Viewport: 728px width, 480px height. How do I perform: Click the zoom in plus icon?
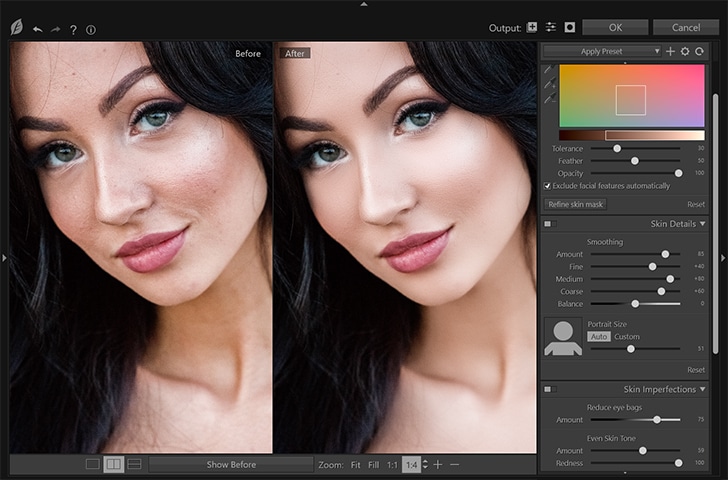tap(438, 464)
